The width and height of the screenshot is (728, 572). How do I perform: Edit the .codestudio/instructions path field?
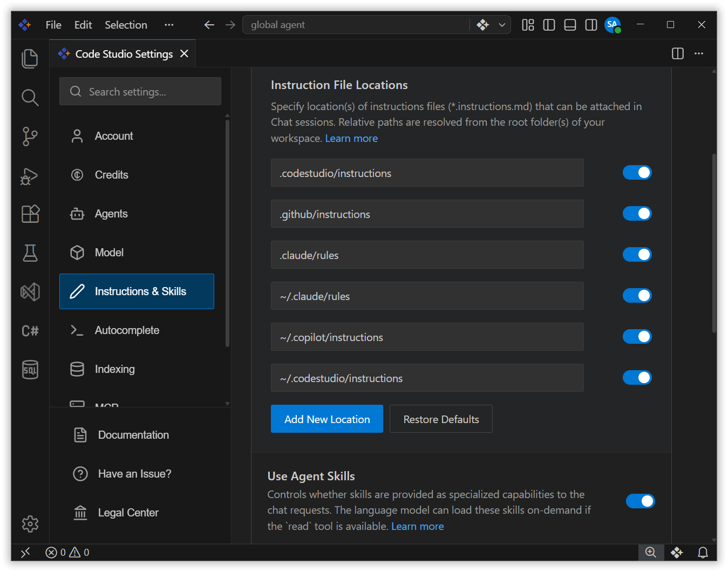coord(427,173)
